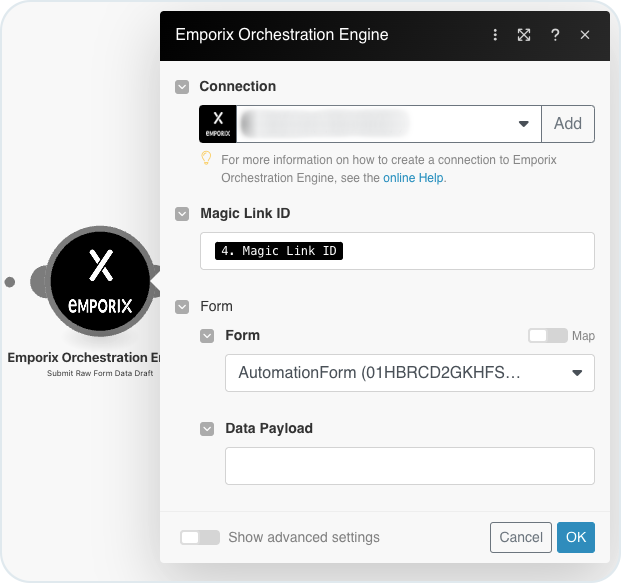Screen dimensions: 621x583
Task: Focus the Magic Link ID input field
Action: pyautogui.click(x=397, y=251)
